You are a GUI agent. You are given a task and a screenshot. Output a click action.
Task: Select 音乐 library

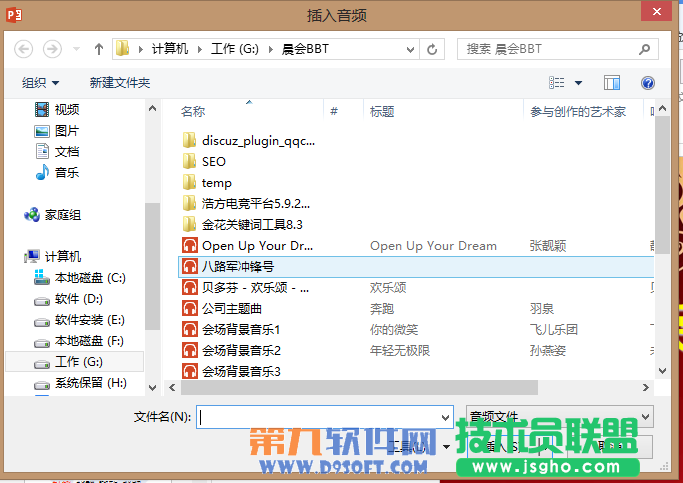click(x=57, y=172)
